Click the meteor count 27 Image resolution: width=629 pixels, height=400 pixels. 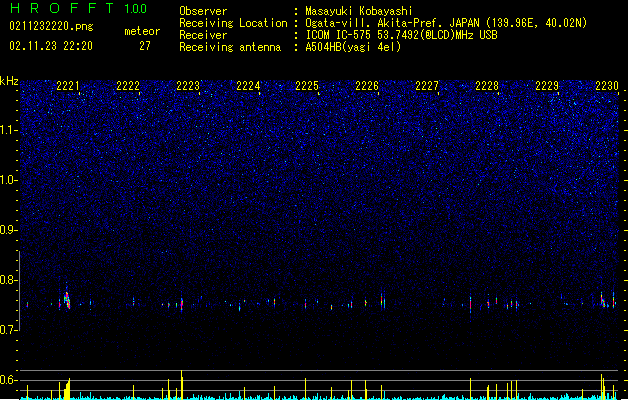tap(145, 46)
